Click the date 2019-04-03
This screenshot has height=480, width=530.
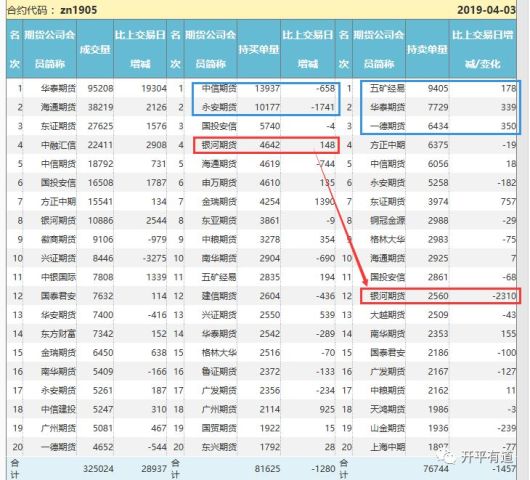486,10
